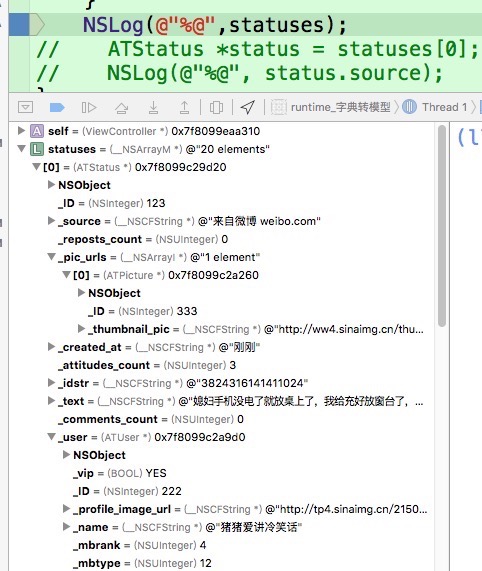The height and width of the screenshot is (571, 482).
Task: Expand the _text variable
Action: click(x=51, y=401)
